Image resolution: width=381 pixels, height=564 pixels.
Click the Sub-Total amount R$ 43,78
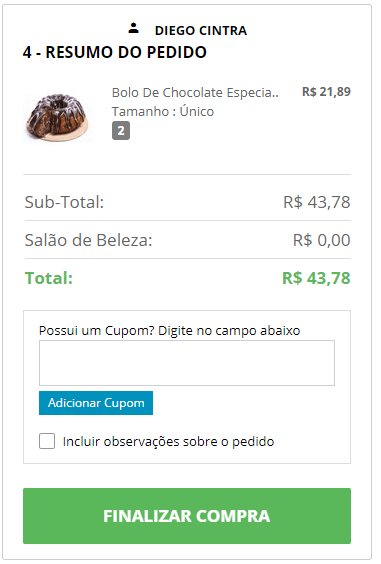(317, 202)
